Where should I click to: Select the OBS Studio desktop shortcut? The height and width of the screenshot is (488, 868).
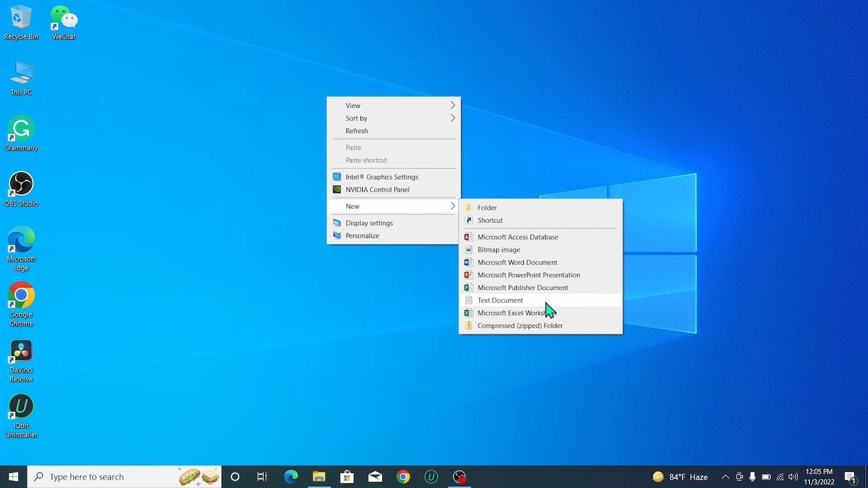[x=21, y=189]
